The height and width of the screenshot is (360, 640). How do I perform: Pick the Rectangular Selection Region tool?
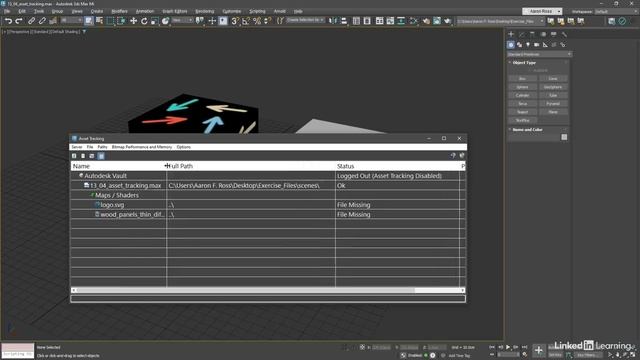click(x=110, y=21)
